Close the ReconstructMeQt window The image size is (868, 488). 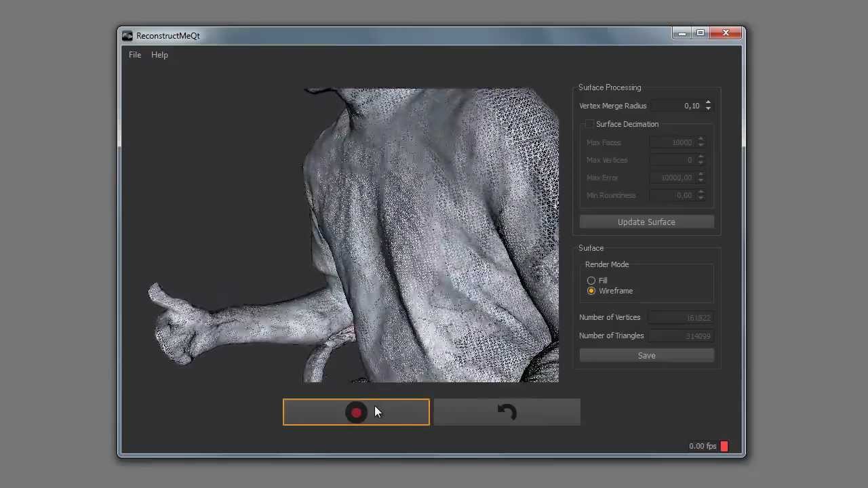[x=726, y=33]
